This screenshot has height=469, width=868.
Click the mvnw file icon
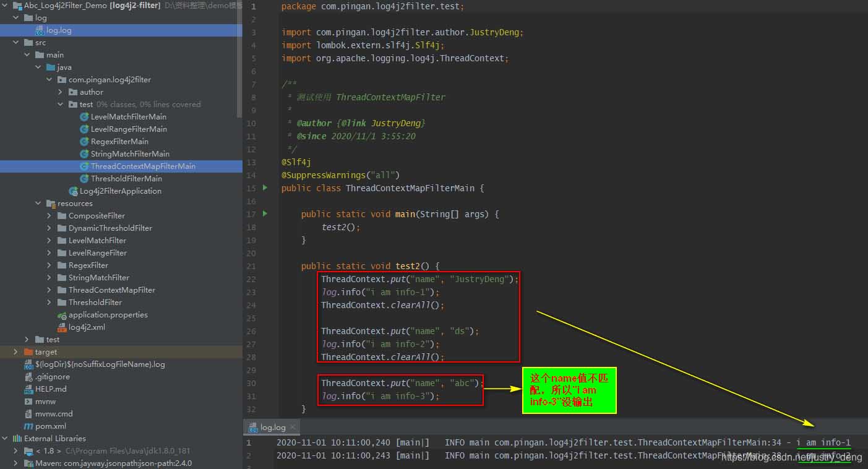click(28, 402)
